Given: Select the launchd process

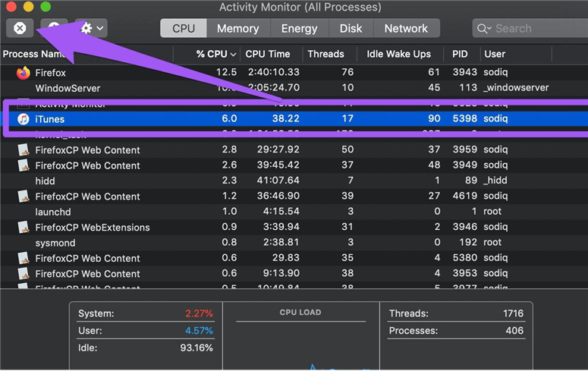Looking at the screenshot, I should coord(53,212).
